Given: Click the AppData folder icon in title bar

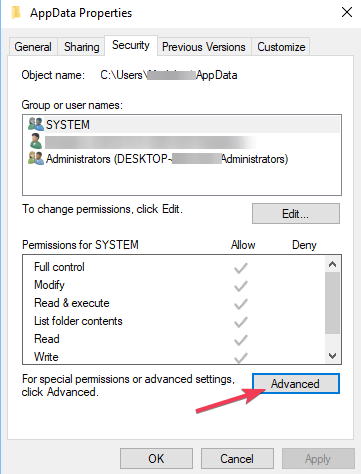Looking at the screenshot, I should (x=16, y=13).
